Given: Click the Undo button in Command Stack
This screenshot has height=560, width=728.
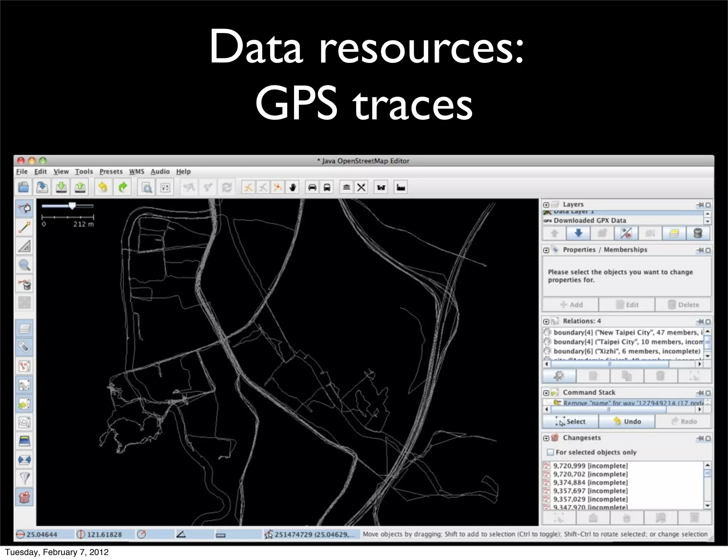Looking at the screenshot, I should click(x=627, y=421).
